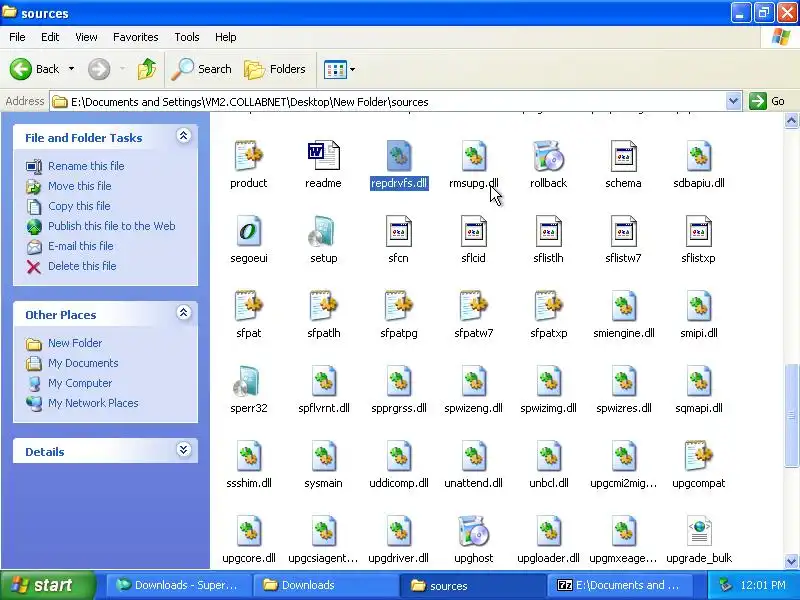Click E-mail this file link
This screenshot has height=600, width=800.
(x=81, y=245)
